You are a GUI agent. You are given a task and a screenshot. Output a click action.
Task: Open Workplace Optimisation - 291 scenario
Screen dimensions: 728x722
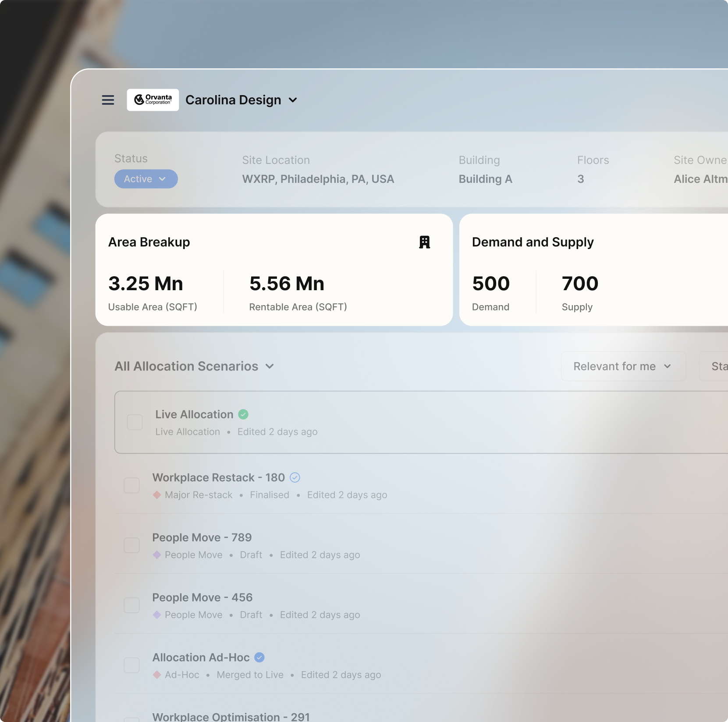tap(231, 717)
